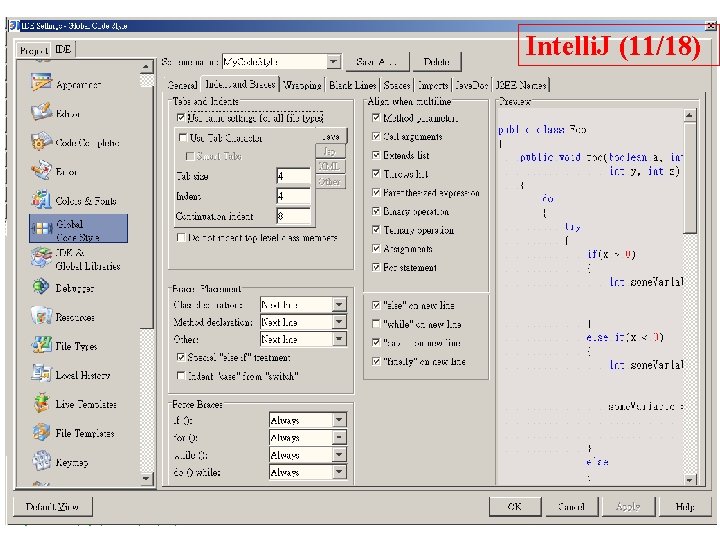The image size is (720, 540).
Task: Open the JDK & Global Libraries icon
Action: click(41, 258)
